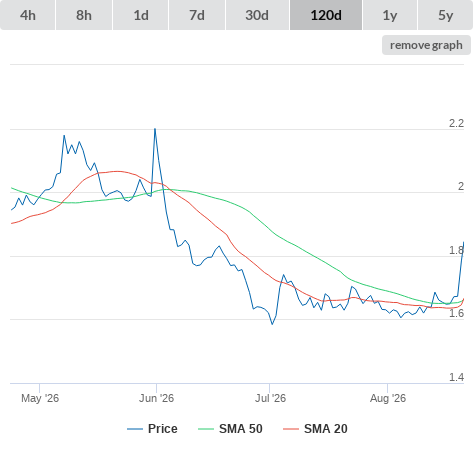This screenshot has height=455, width=474.
Task: Select the 4h time range tab
Action: (28, 15)
